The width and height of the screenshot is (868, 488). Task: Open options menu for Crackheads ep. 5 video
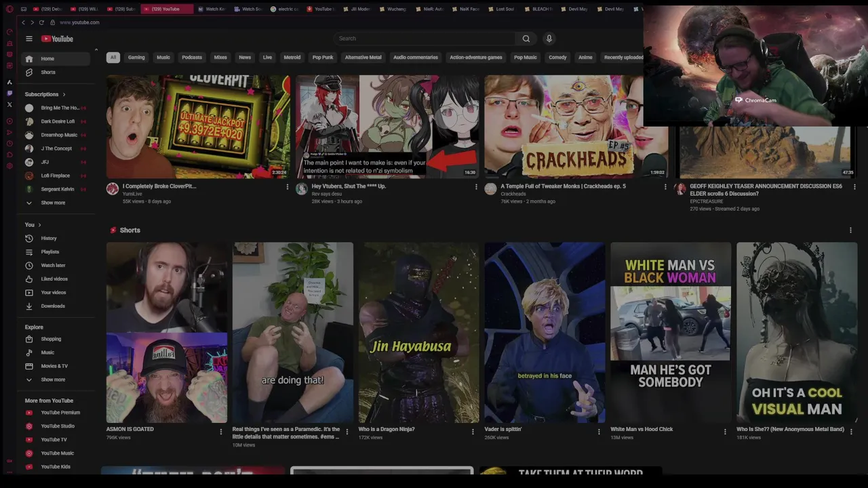[665, 187]
